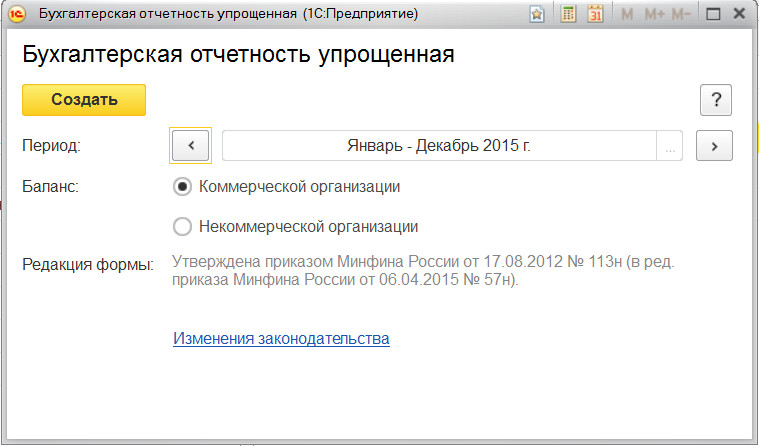Add the window to favorites via star icon
This screenshot has width=759, height=446.
click(x=537, y=15)
